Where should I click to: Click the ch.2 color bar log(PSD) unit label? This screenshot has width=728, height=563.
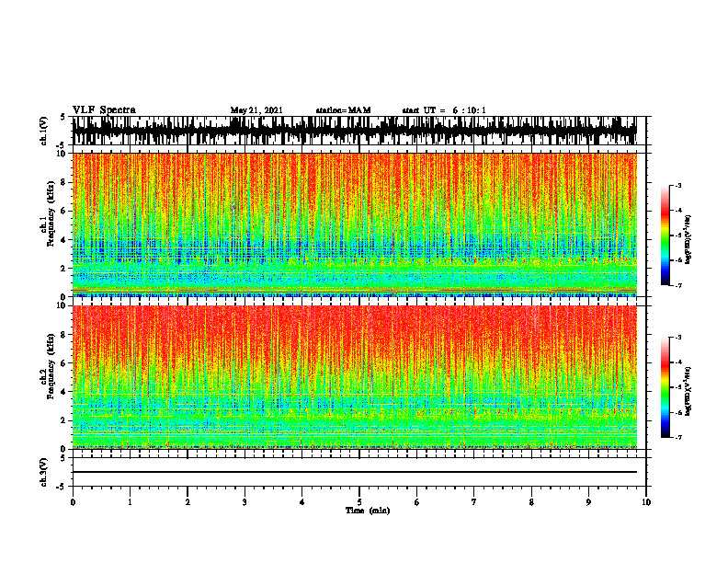688,391
